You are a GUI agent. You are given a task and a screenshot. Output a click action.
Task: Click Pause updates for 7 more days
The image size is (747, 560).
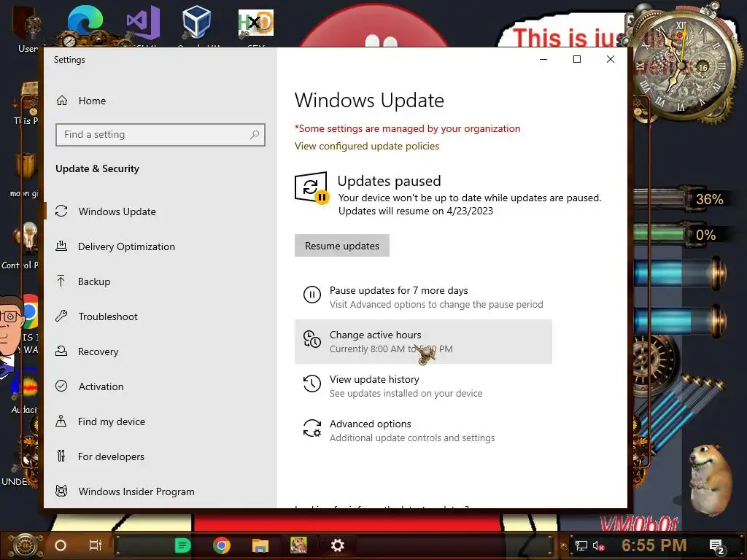[x=423, y=297]
